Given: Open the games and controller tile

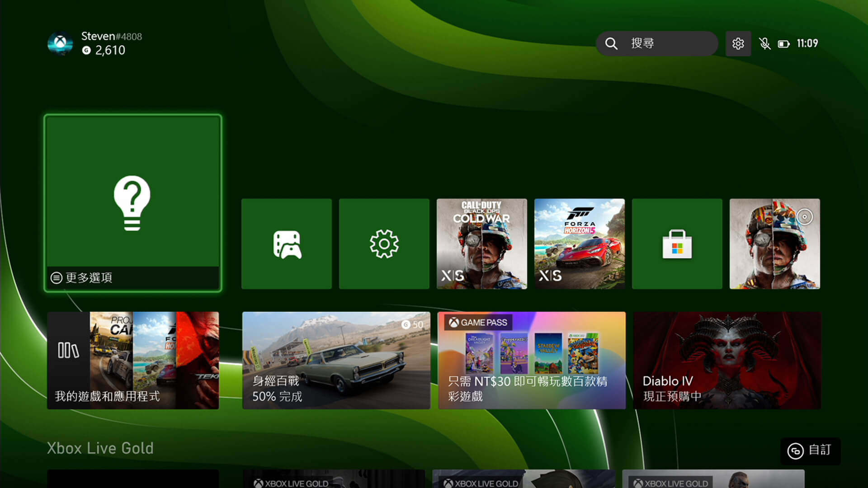Looking at the screenshot, I should [x=287, y=244].
